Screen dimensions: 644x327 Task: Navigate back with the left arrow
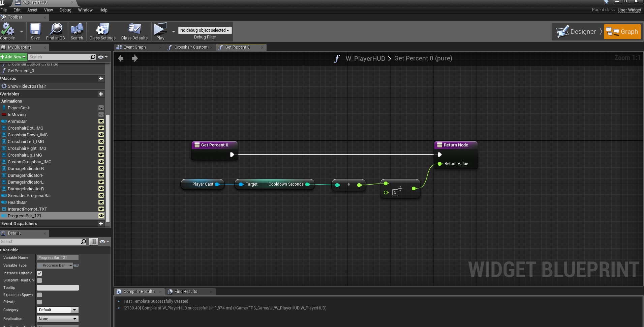[121, 59]
